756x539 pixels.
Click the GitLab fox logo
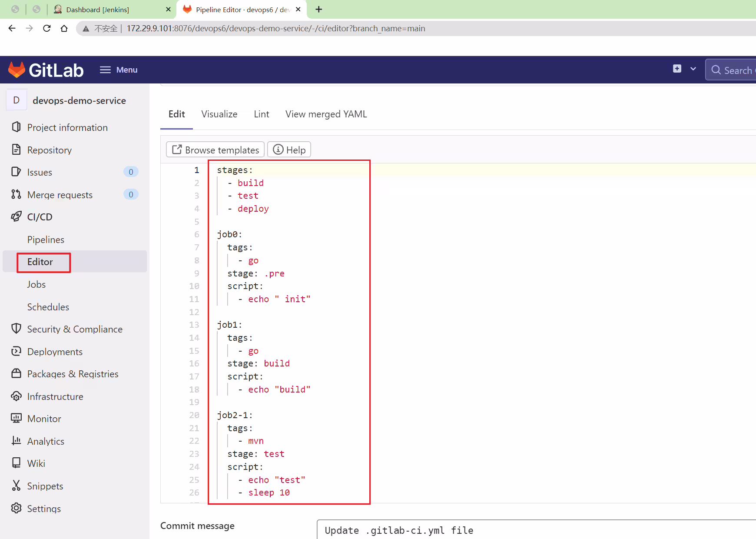click(17, 70)
